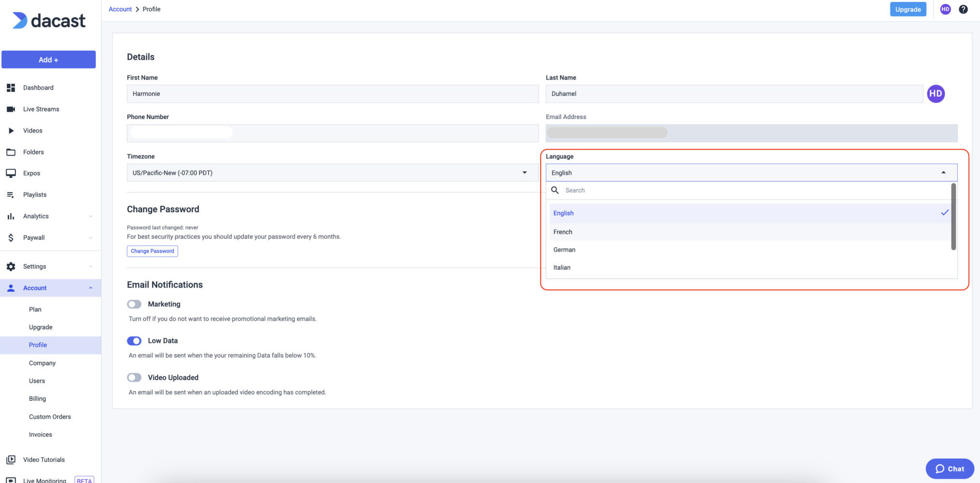
Task: Collapse the Account sidebar section
Action: pyautogui.click(x=91, y=288)
